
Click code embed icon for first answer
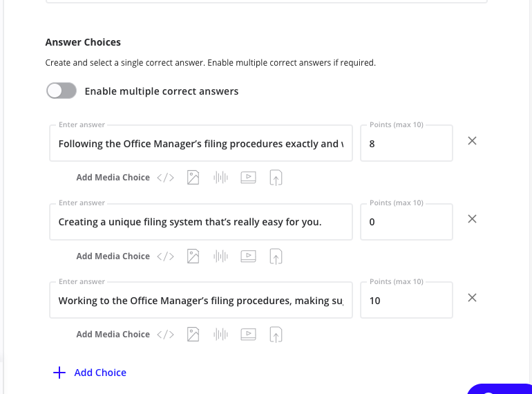pyautogui.click(x=165, y=178)
